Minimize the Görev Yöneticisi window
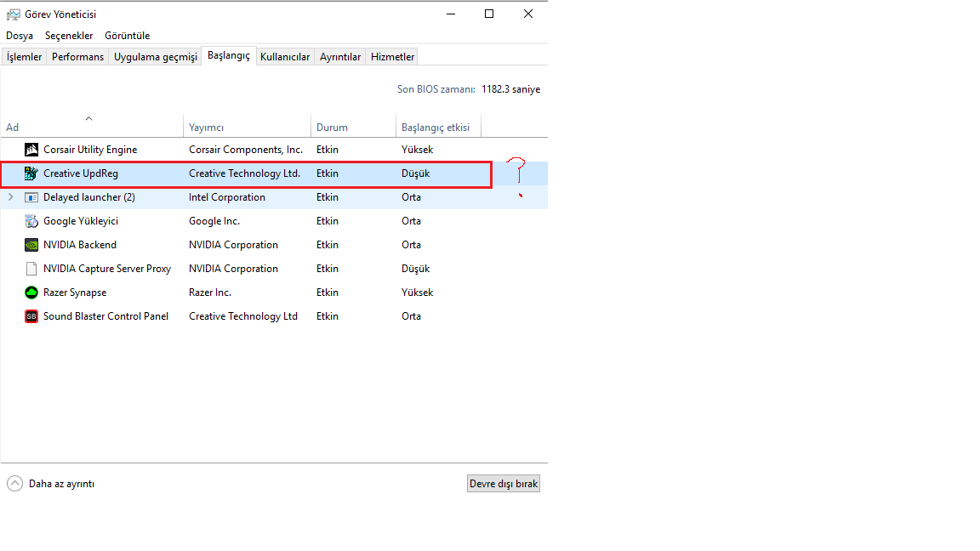This screenshot has width=980, height=551. tap(451, 14)
